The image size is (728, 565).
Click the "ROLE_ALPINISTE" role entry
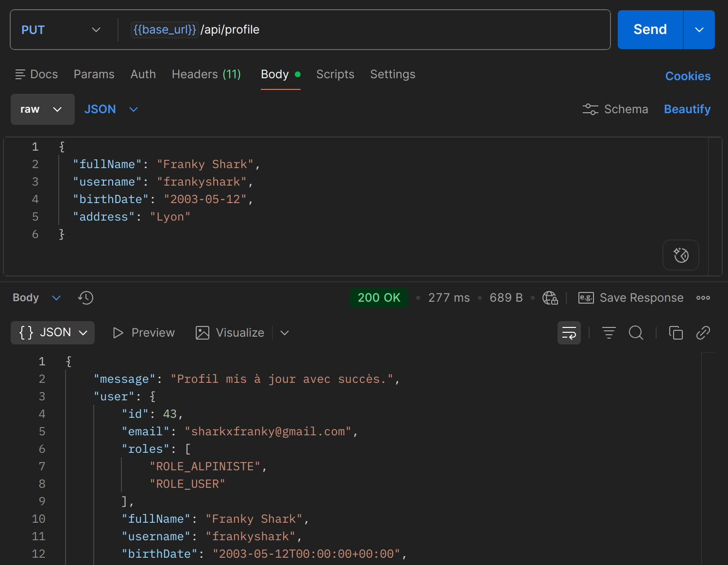(x=205, y=466)
